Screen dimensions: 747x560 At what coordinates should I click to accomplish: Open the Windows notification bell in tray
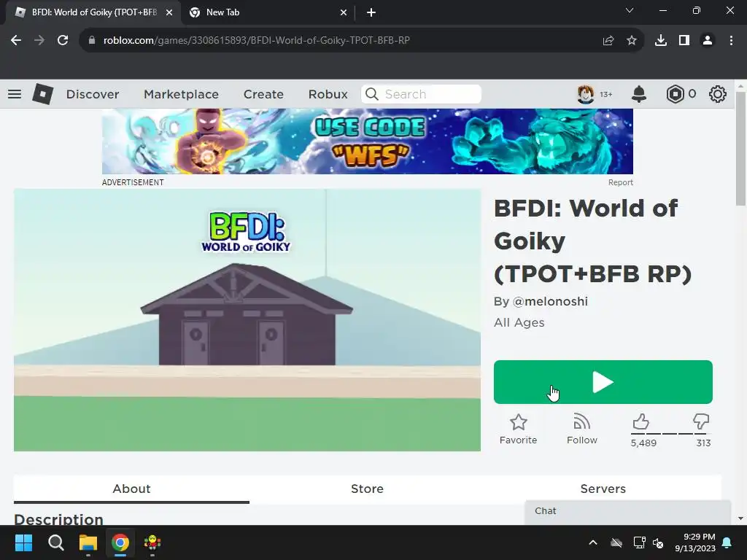[x=727, y=542]
